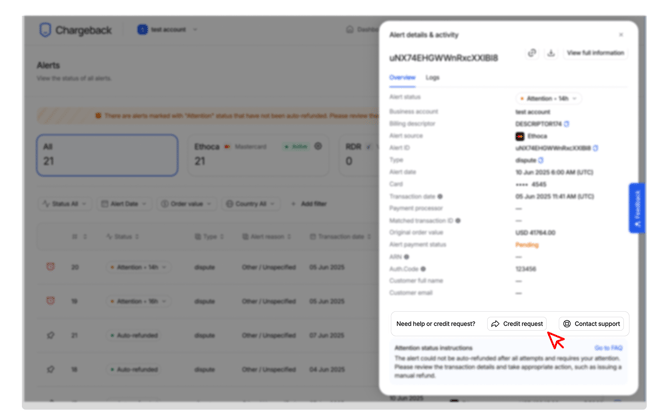Click the Ethoca source logo icon
The height and width of the screenshot is (418, 670).
(520, 136)
